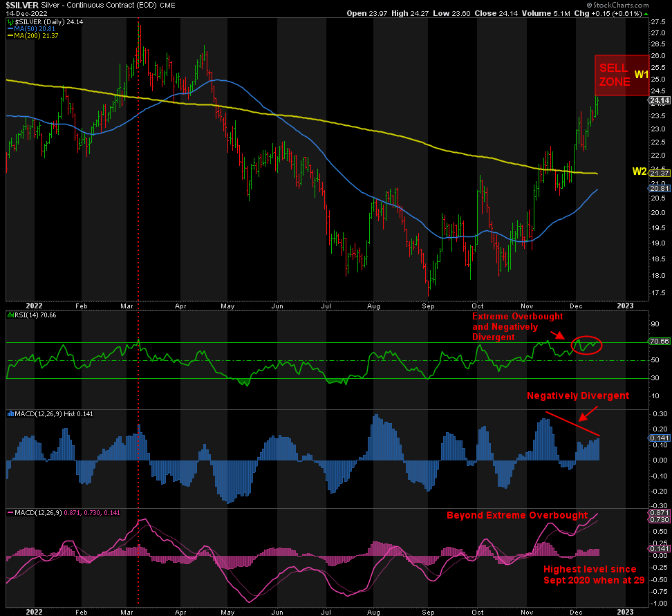Click the 14-Dec-2022 date label

26,13
